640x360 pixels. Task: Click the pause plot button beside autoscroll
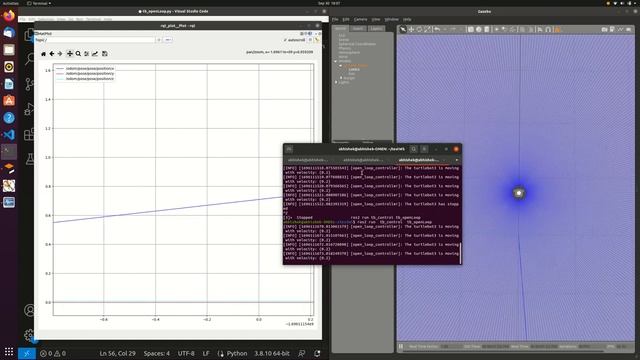point(310,40)
